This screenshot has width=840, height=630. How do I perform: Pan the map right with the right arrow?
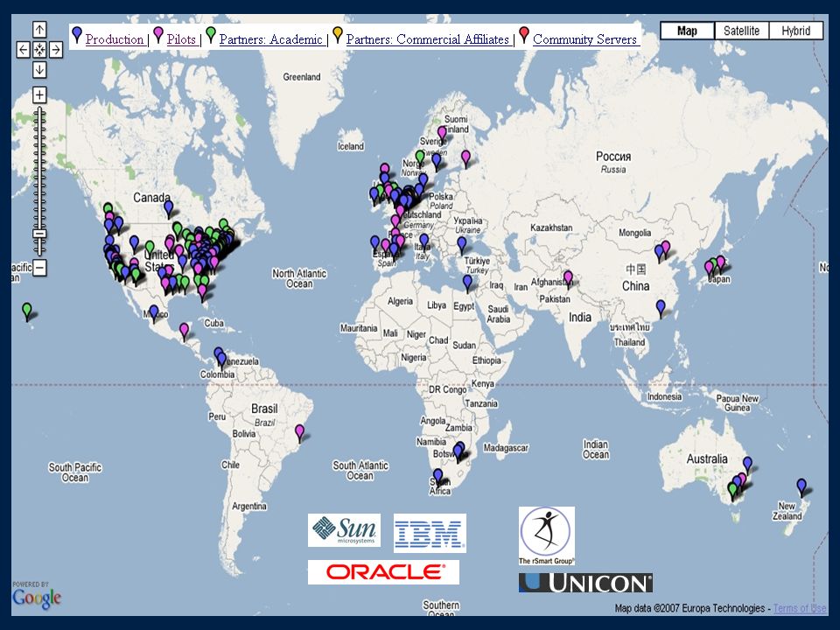tap(56, 50)
